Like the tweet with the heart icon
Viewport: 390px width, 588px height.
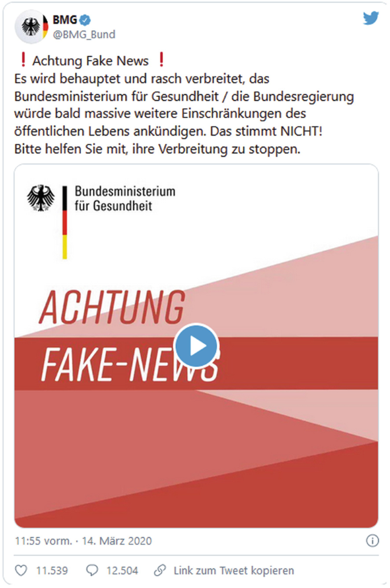21,570
